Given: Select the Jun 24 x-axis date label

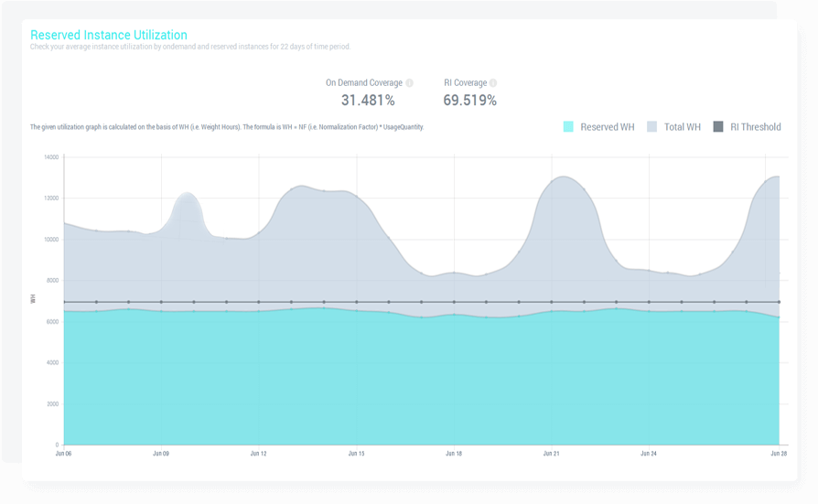Looking at the screenshot, I should coord(648,453).
